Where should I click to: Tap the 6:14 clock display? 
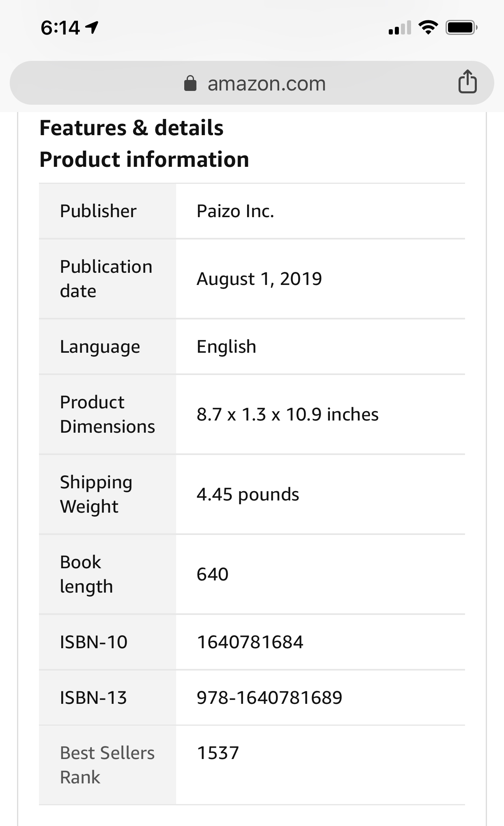click(60, 28)
